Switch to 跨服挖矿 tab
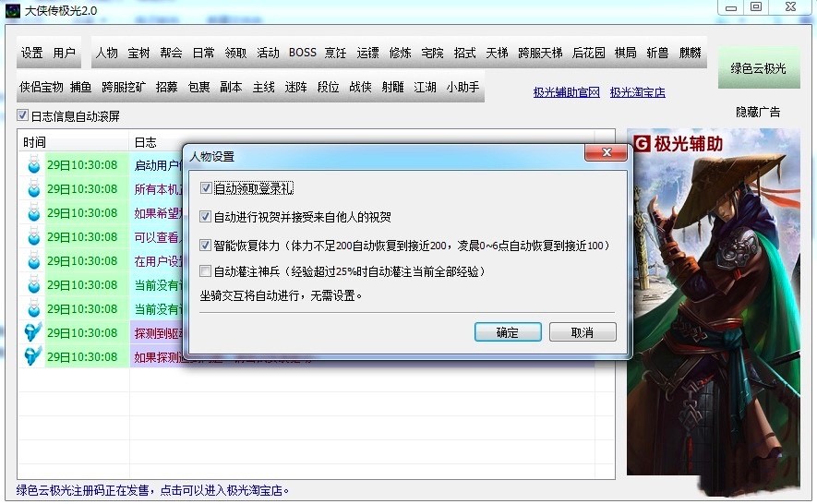This screenshot has width=817, height=504. pyautogui.click(x=124, y=87)
